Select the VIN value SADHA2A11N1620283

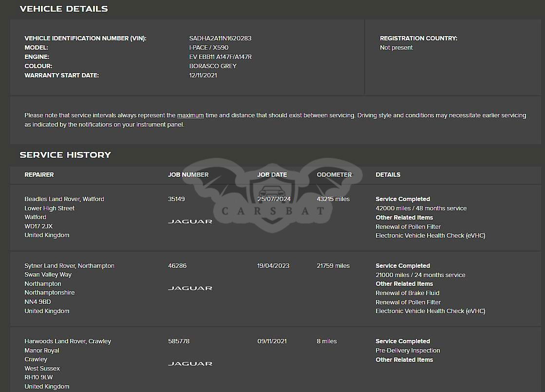(220, 38)
